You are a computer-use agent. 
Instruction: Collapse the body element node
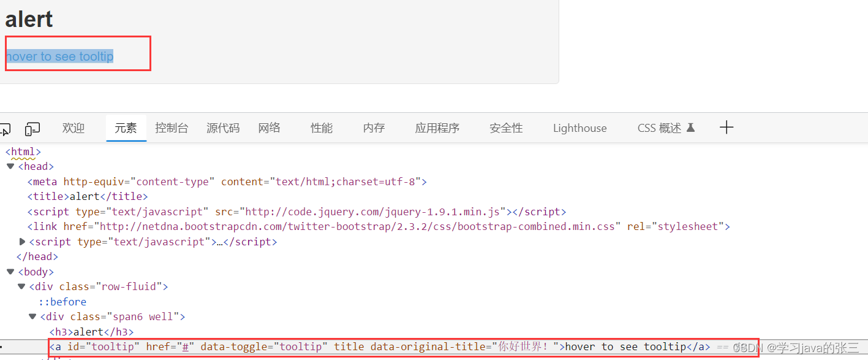(x=10, y=272)
